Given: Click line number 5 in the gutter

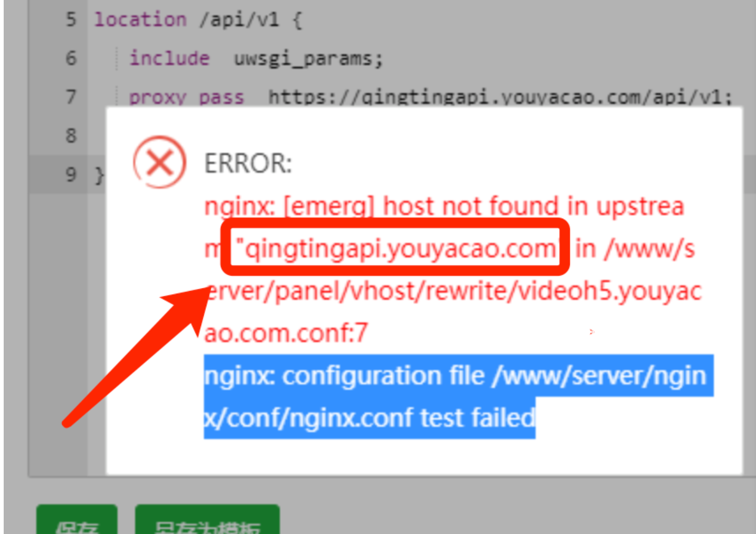Looking at the screenshot, I should click(x=71, y=20).
